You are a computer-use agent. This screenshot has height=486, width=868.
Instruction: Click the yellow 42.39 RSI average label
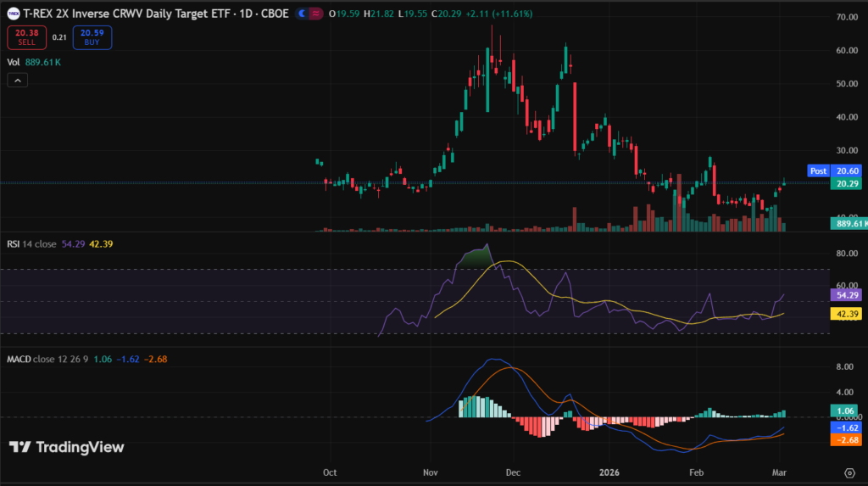coord(849,314)
